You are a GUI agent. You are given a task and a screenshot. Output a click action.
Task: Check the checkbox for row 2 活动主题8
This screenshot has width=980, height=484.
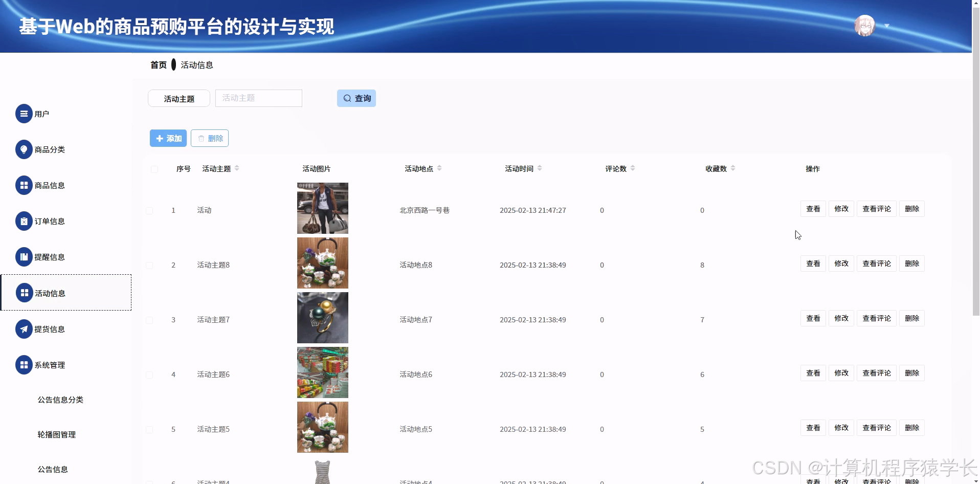(149, 265)
